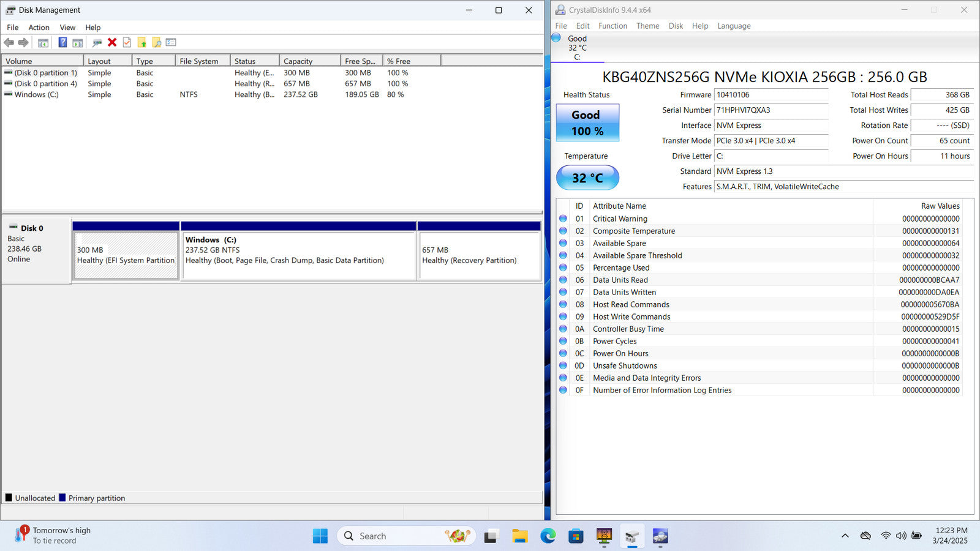Click the red X delete toolbar icon
The image size is (980, 551).
pyautogui.click(x=112, y=42)
